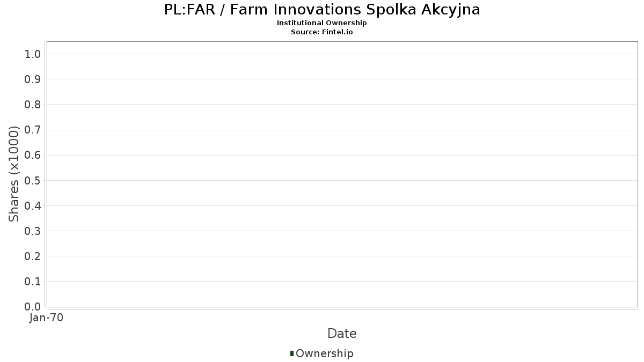Select the Institutional Ownership subtitle
Image resolution: width=644 pixels, height=362 pixels.
click(322, 23)
